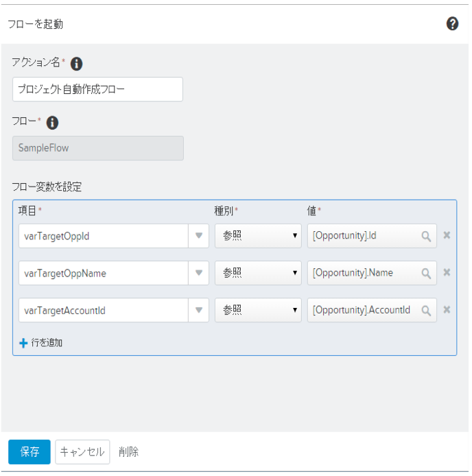Remove the varTargetAccountId row
This screenshot has height=476, width=472.
point(447,309)
